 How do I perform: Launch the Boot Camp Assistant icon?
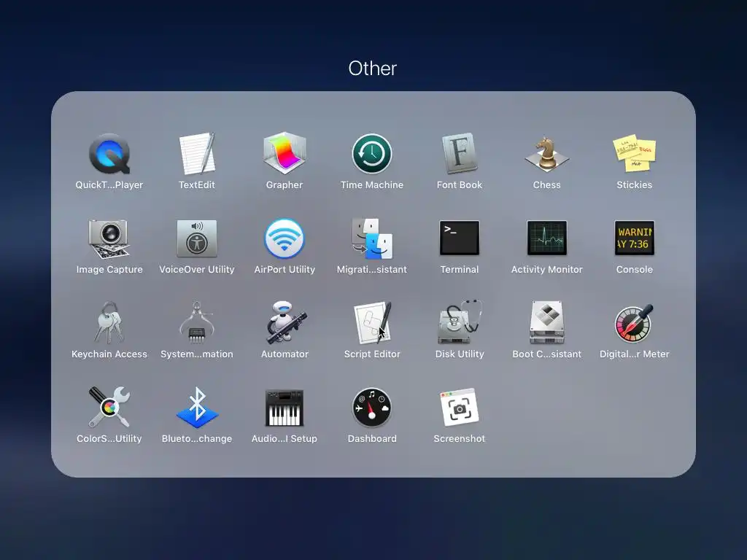click(x=547, y=322)
